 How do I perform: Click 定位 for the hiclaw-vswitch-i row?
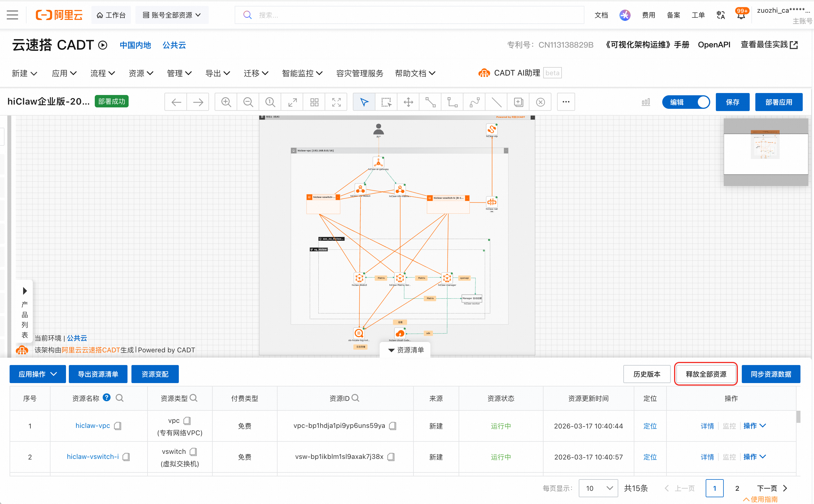tap(650, 457)
